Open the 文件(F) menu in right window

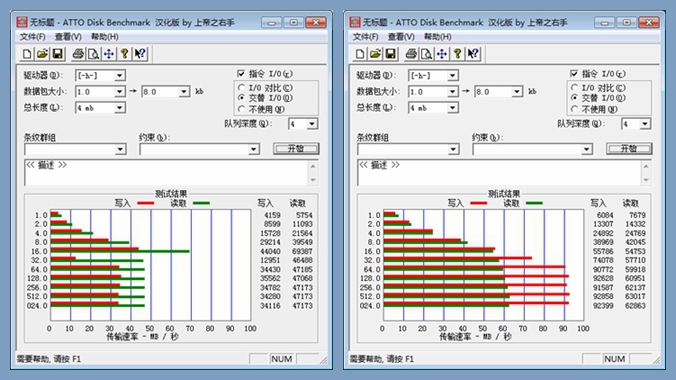pyautogui.click(x=365, y=37)
